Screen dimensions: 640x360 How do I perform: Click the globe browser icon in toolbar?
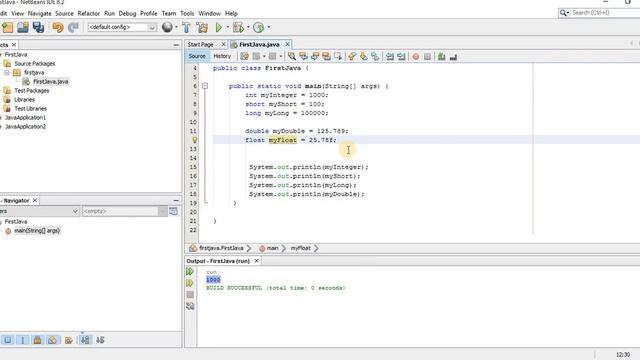(x=167, y=27)
